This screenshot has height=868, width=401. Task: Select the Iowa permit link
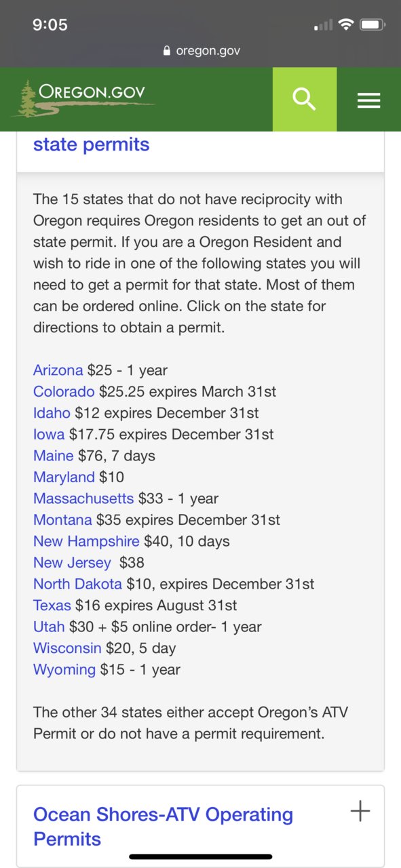tap(49, 434)
